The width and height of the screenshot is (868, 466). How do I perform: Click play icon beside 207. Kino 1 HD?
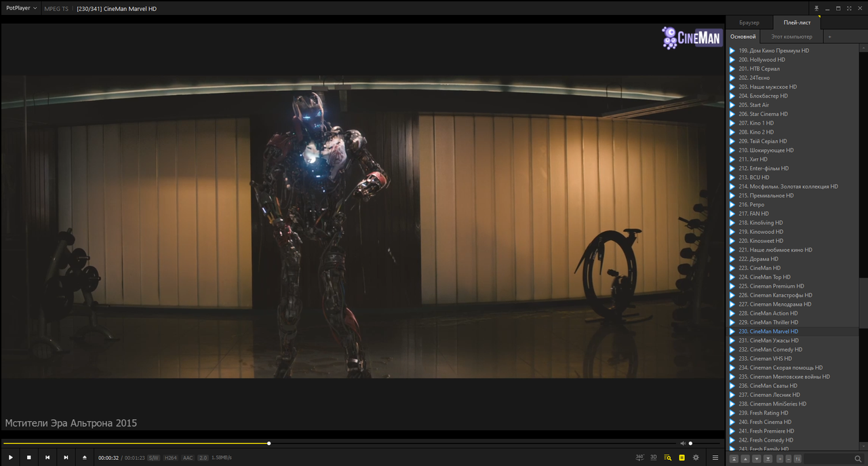pos(732,123)
